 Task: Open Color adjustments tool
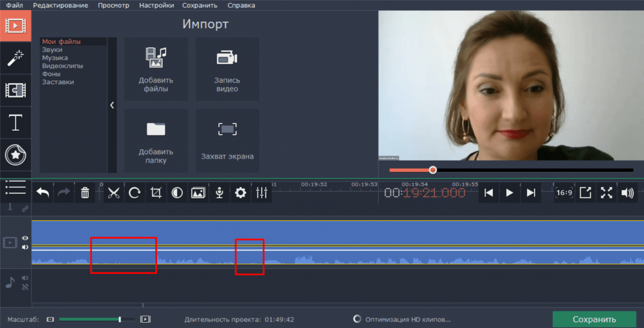tap(177, 193)
